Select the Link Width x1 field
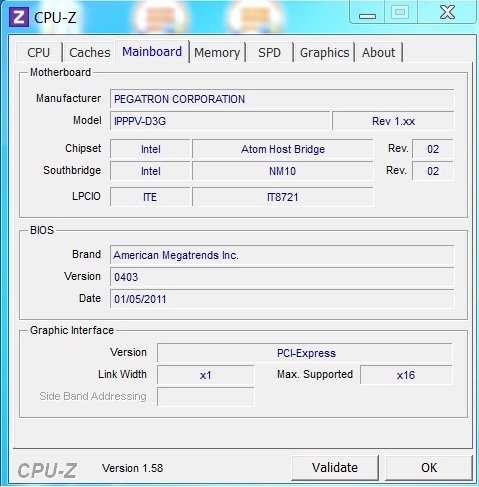 pos(206,375)
